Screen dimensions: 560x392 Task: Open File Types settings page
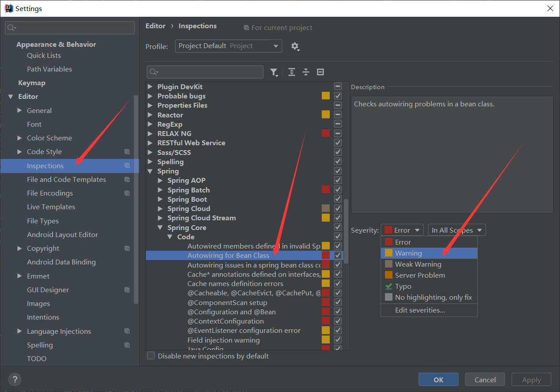click(x=43, y=221)
